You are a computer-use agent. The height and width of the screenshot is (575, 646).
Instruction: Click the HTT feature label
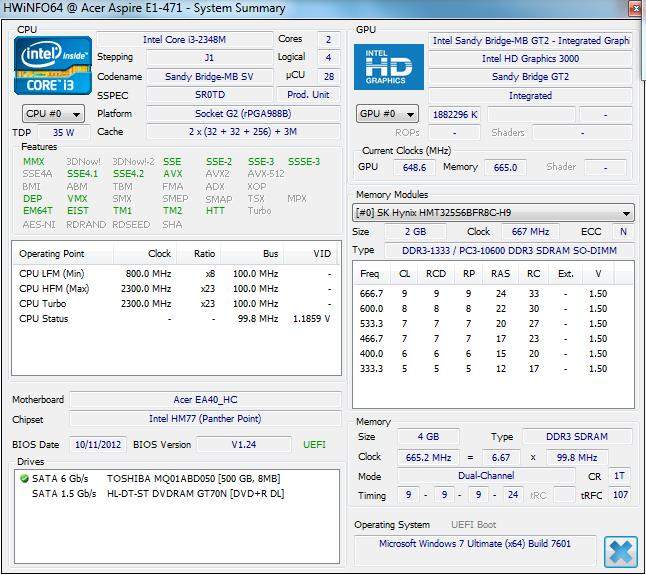pyautogui.click(x=215, y=211)
